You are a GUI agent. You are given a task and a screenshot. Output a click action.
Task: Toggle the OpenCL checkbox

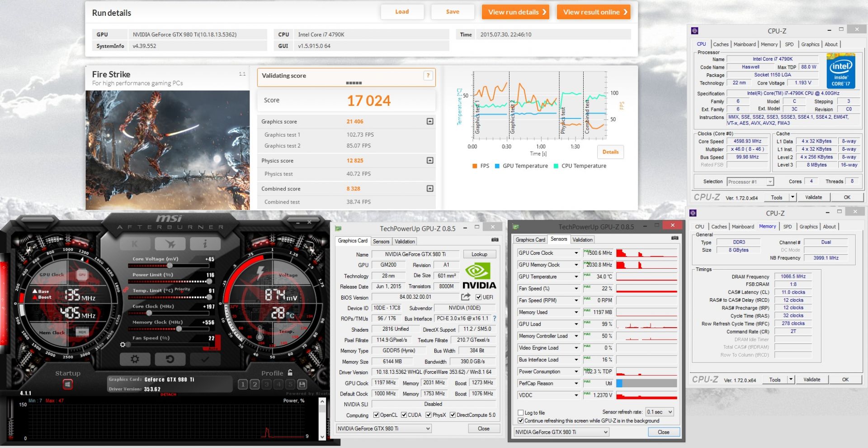click(376, 415)
